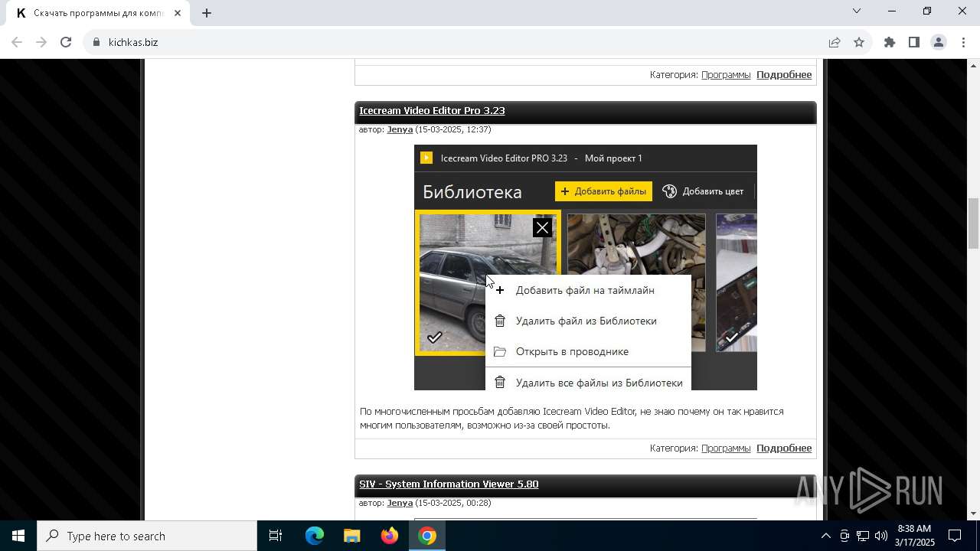Open the Chrome profile avatar
This screenshot has height=551, width=980.
[x=939, y=42]
